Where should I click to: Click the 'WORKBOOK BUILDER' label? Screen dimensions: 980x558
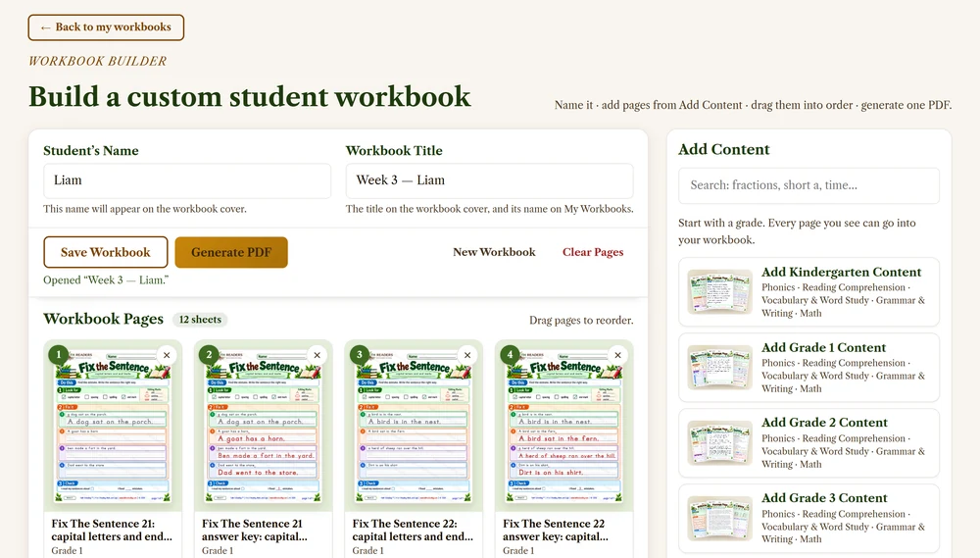coord(97,62)
